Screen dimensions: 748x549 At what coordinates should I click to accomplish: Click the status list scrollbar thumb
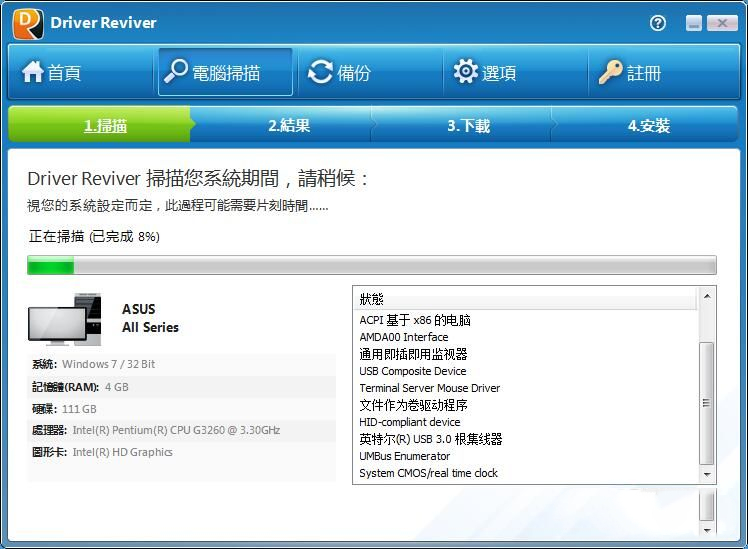point(706,403)
